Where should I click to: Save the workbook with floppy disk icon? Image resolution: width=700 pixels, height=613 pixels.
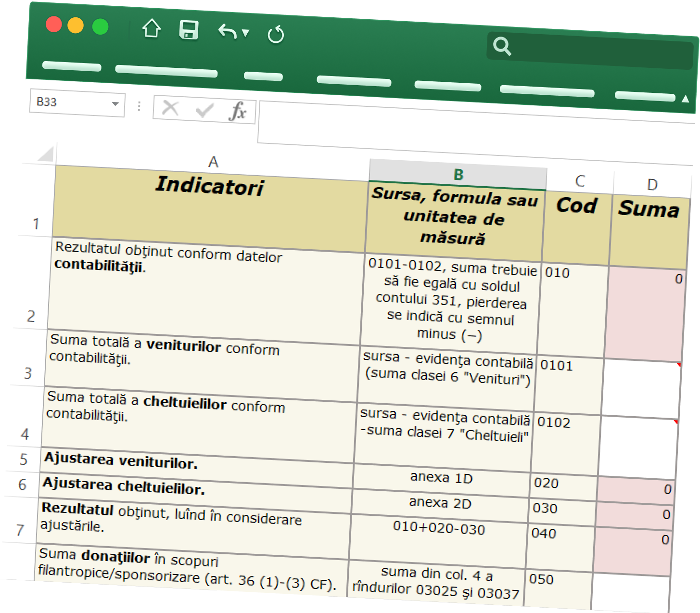[x=189, y=30]
